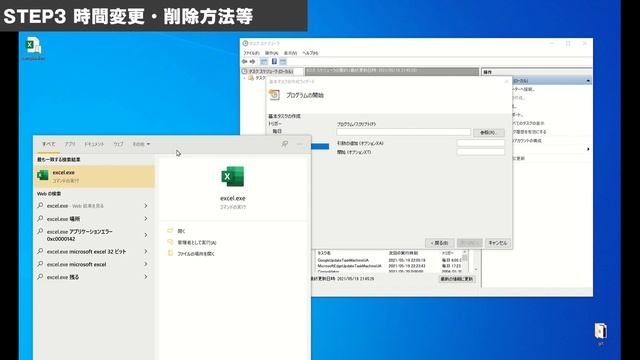Expand the task library folder tree node
640x360 pixels.
coord(244,78)
